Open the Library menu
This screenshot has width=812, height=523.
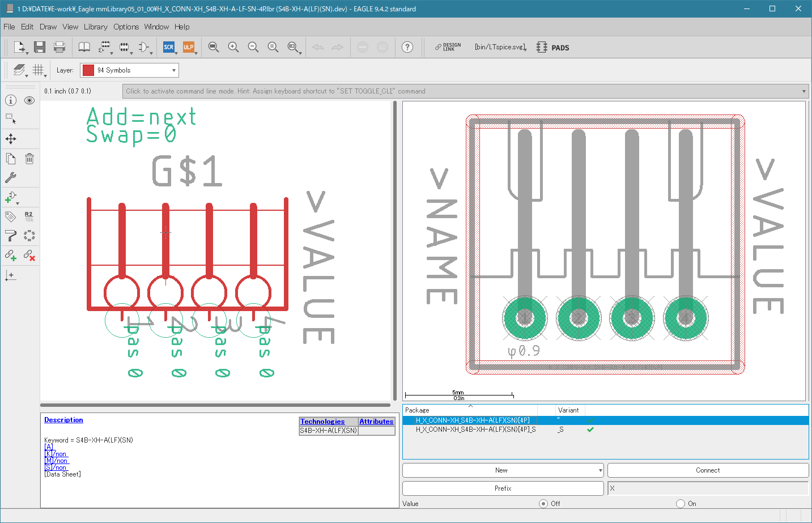click(x=95, y=27)
